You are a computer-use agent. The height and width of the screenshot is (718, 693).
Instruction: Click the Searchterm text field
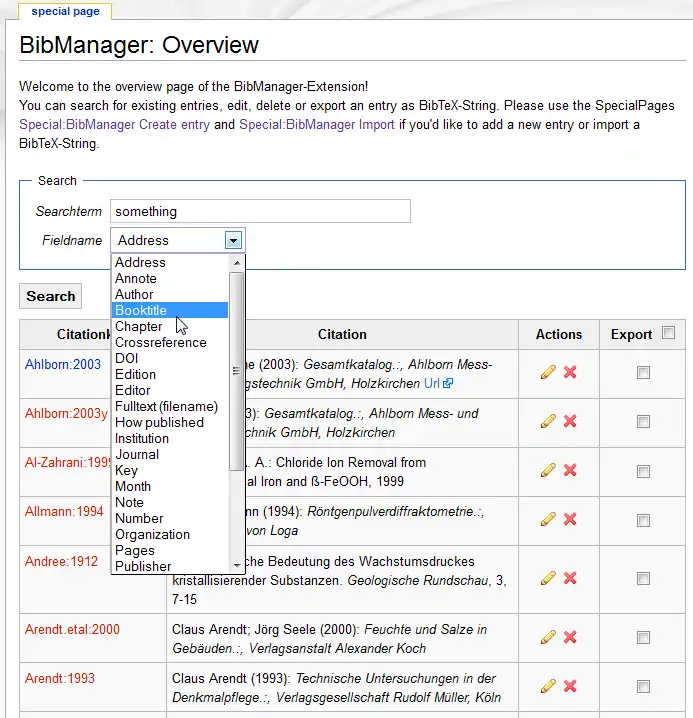coord(260,211)
